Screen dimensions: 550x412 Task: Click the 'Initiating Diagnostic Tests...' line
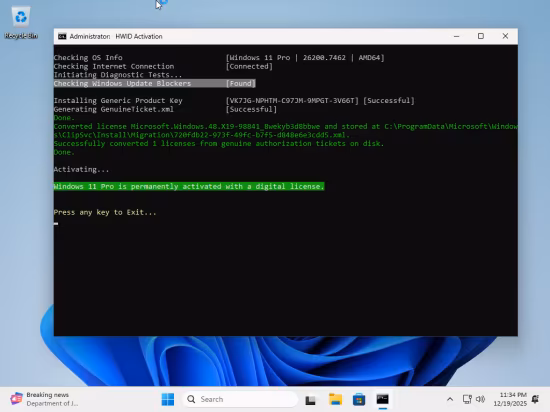[x=118, y=75]
